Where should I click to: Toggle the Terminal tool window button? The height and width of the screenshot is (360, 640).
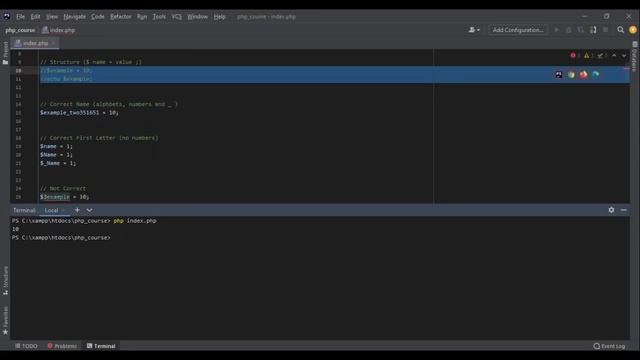click(x=101, y=346)
